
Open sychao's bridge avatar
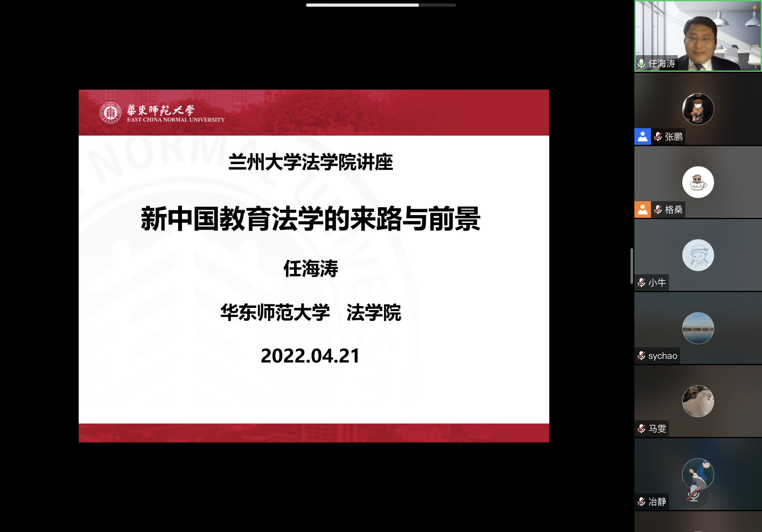(698, 328)
